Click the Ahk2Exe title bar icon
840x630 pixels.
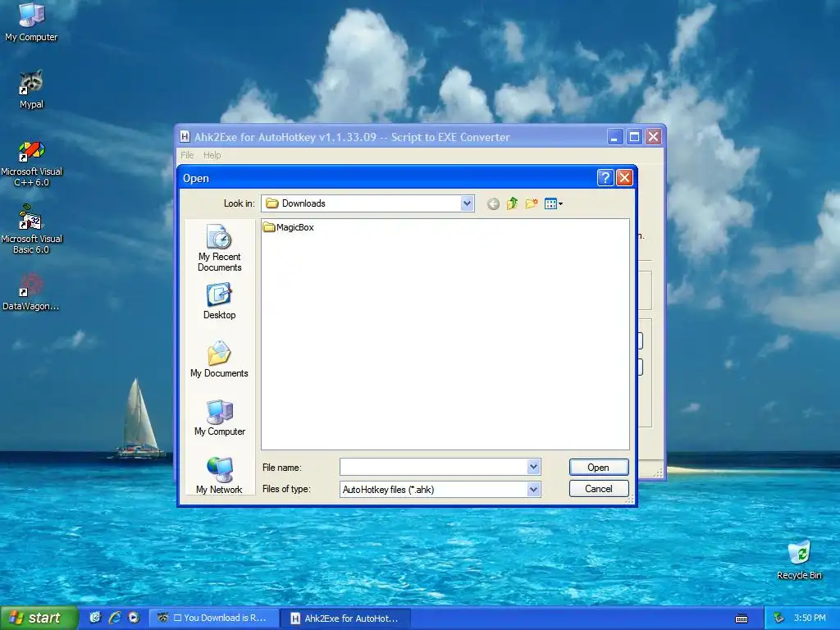185,137
